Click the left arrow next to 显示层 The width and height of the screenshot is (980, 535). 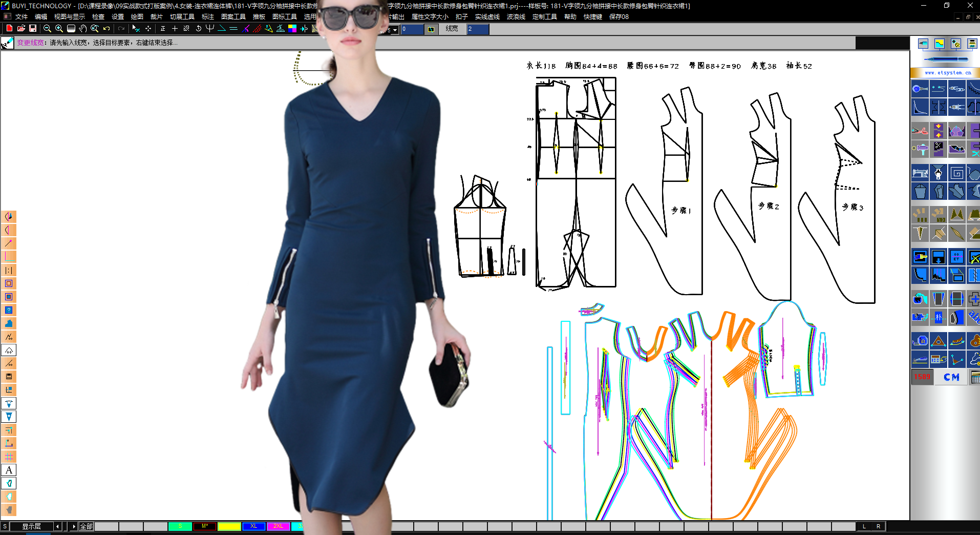point(57,526)
